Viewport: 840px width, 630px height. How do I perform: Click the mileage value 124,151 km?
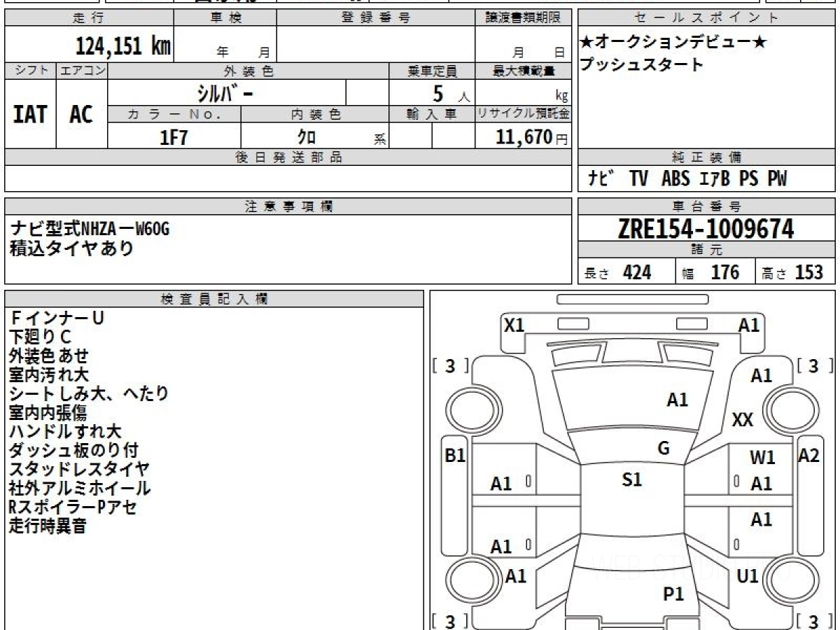[122, 46]
